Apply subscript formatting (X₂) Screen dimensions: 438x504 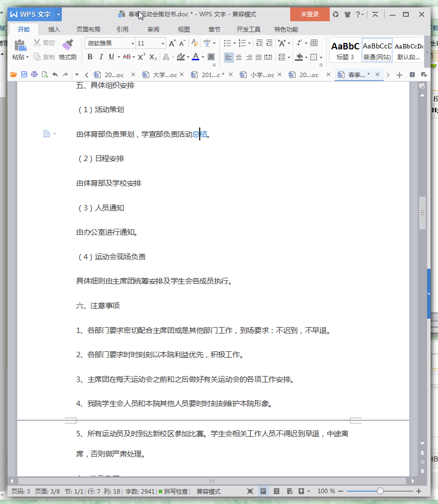[153, 57]
